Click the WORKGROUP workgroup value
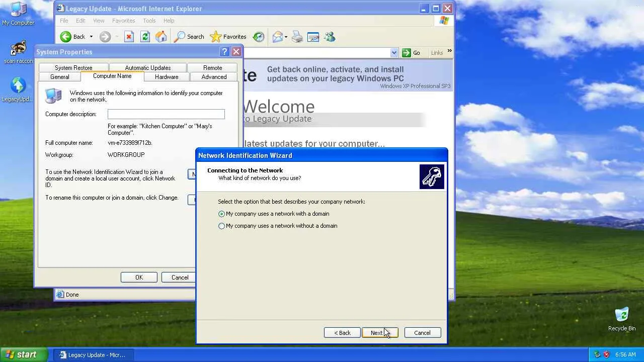This screenshot has height=362, width=644. pyautogui.click(x=126, y=155)
